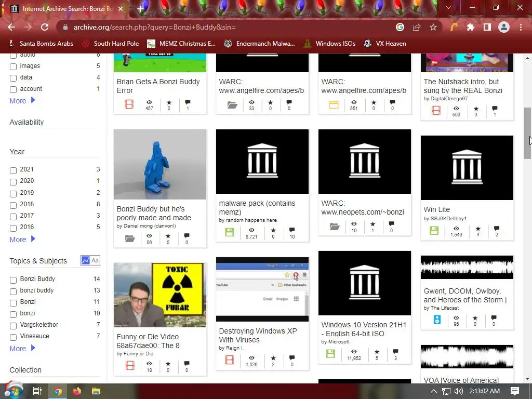
Task: Open File Explorer from taskbar
Action: tap(96, 391)
